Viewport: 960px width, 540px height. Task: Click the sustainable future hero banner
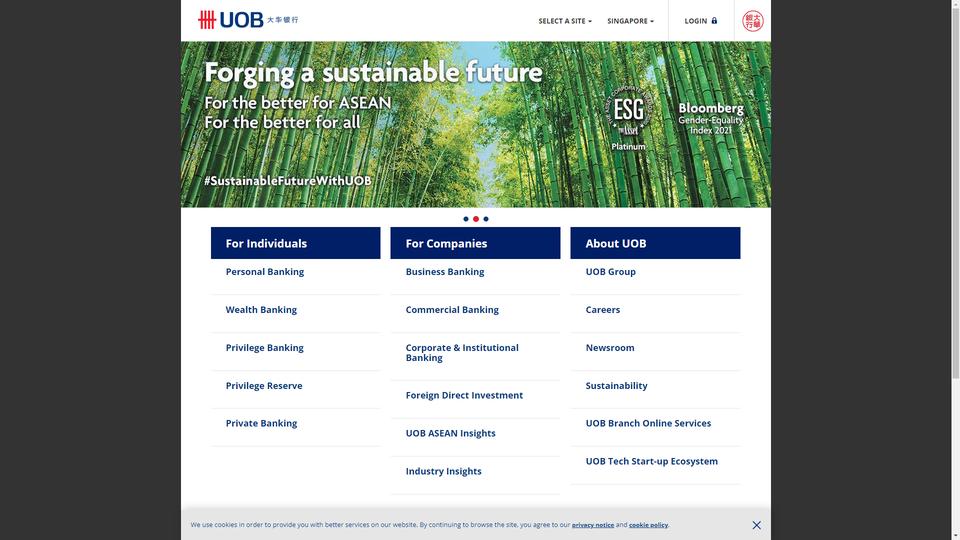[x=476, y=124]
